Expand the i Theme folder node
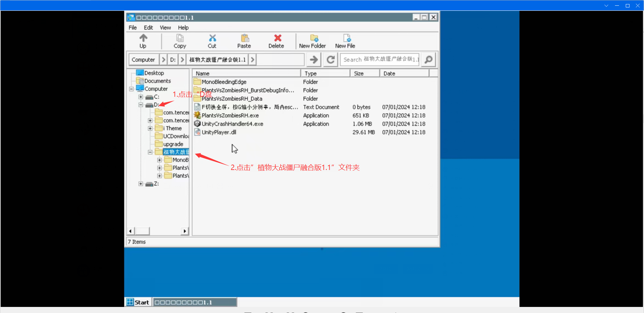 click(150, 129)
